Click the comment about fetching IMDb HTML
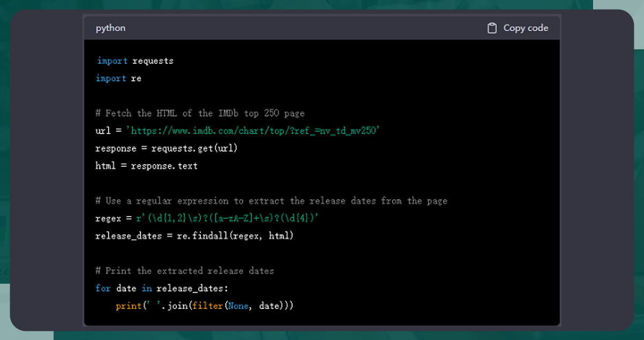 (200, 113)
